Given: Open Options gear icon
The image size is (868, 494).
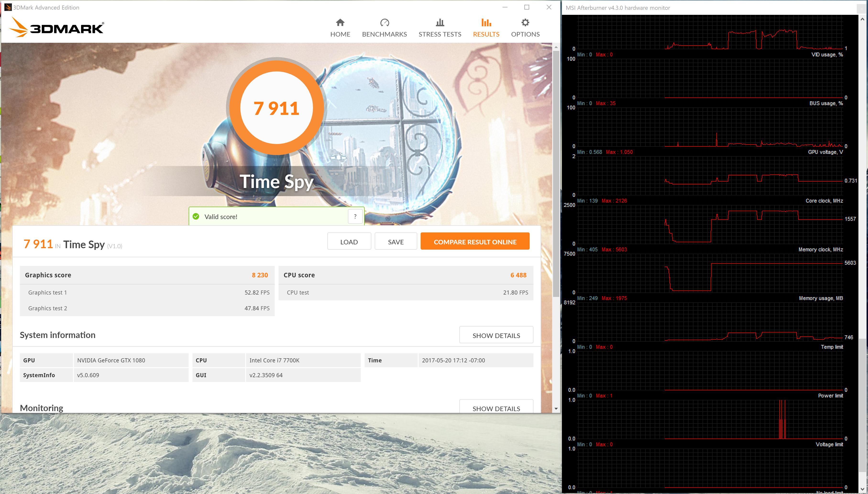Looking at the screenshot, I should point(525,23).
